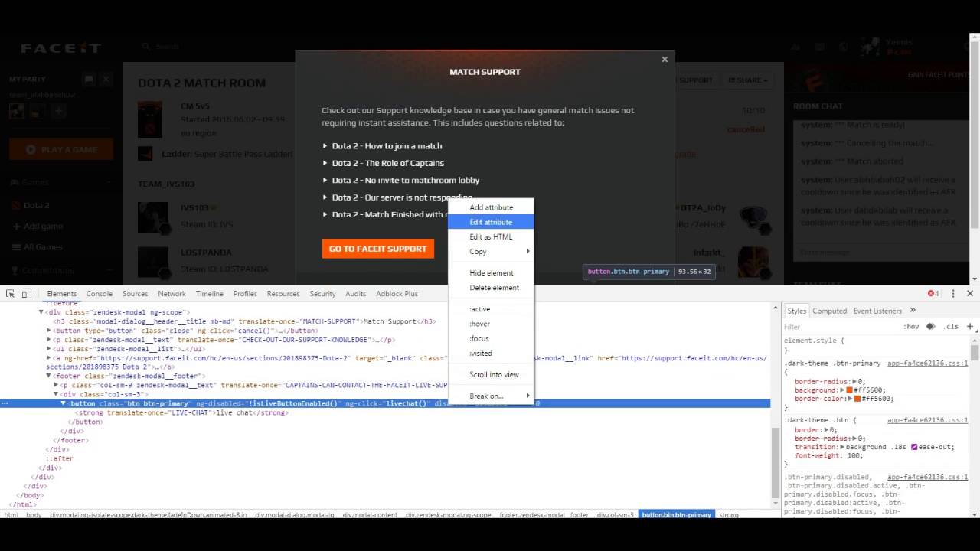Click the background color swatch #ff5600
980x551 pixels.
point(849,390)
